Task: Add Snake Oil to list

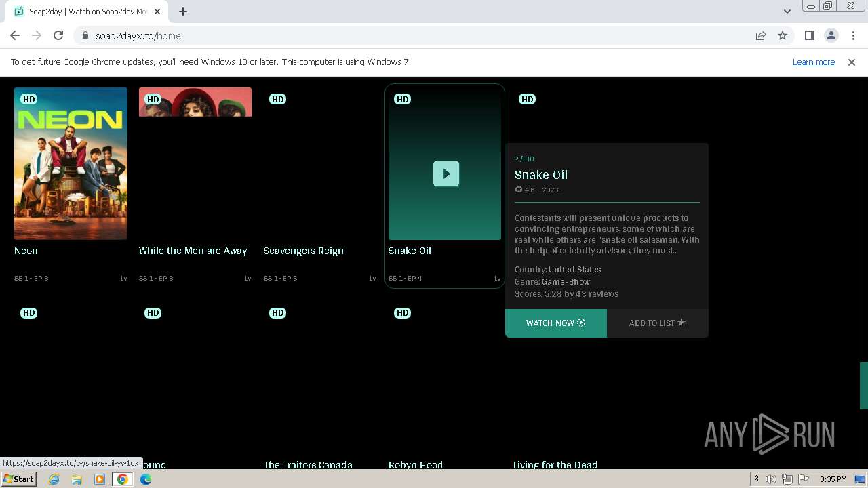Action: 658,323
